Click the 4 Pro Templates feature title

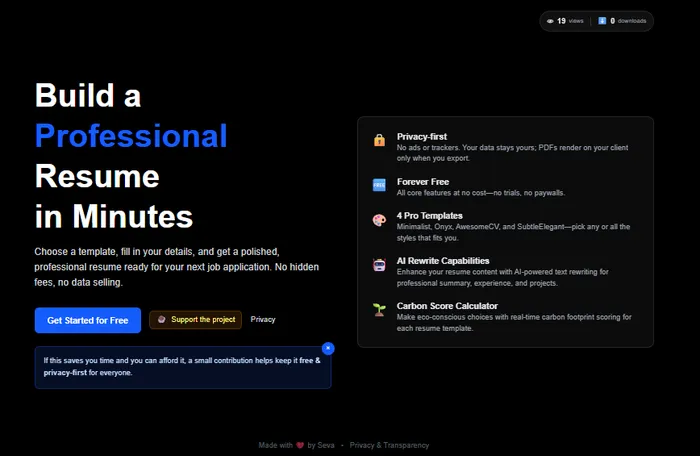click(430, 215)
